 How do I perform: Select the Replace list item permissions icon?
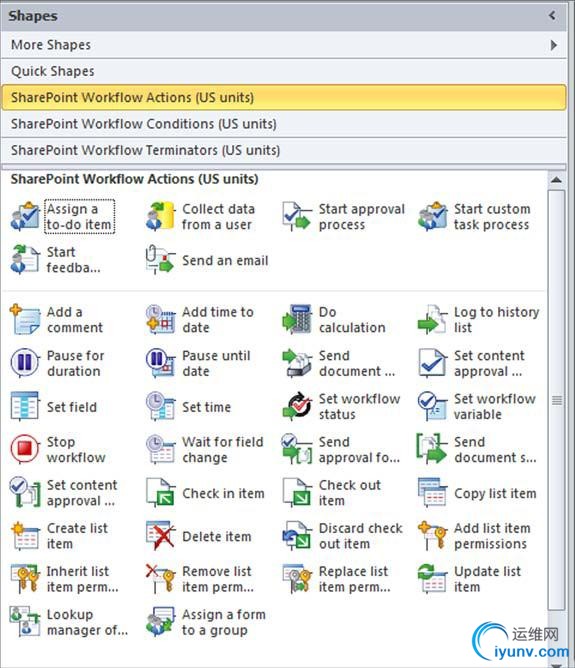[296, 579]
